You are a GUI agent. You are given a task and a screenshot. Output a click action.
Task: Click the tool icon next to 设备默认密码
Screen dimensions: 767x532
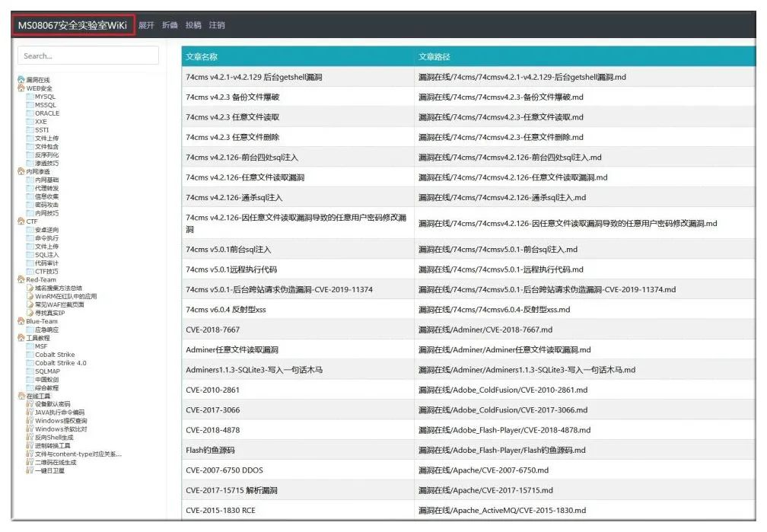pos(30,404)
